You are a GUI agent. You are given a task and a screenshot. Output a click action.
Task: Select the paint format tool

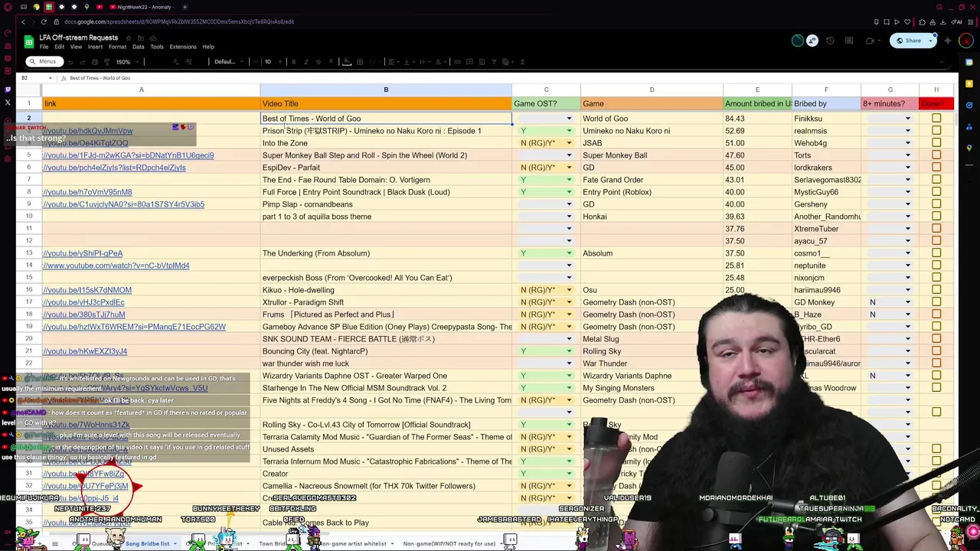[x=107, y=62]
